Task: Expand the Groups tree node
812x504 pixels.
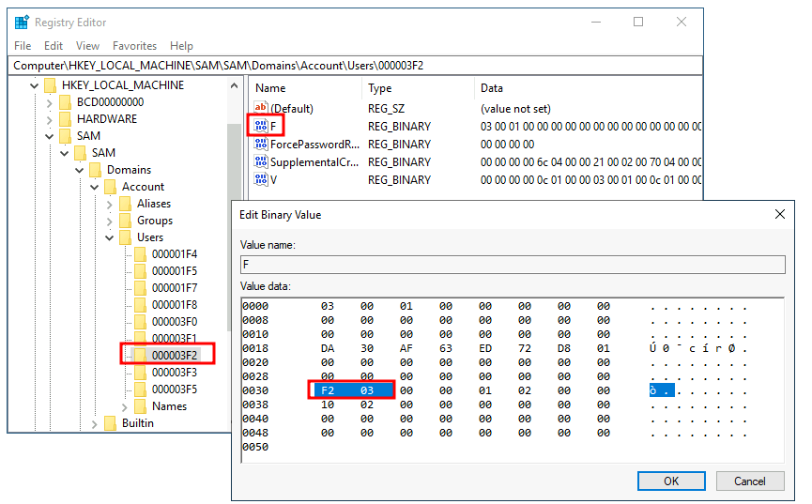Action: (x=109, y=221)
